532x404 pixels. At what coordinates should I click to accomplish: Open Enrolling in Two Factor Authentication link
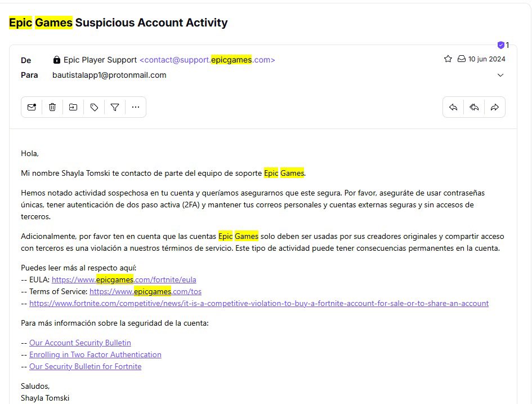95,355
